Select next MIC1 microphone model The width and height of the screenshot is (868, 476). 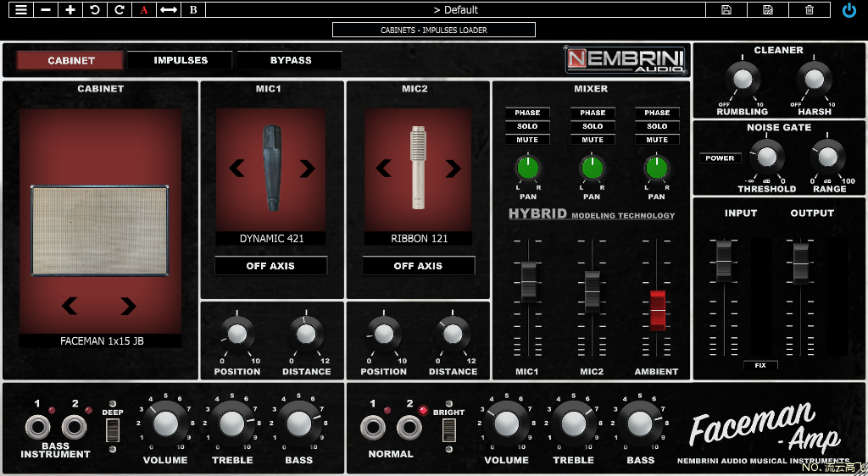[307, 168]
